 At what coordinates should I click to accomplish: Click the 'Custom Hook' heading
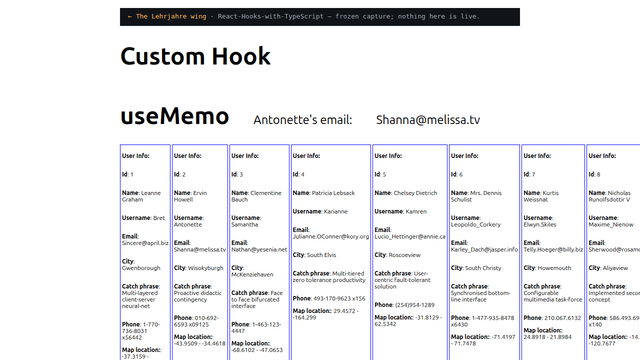pos(195,56)
